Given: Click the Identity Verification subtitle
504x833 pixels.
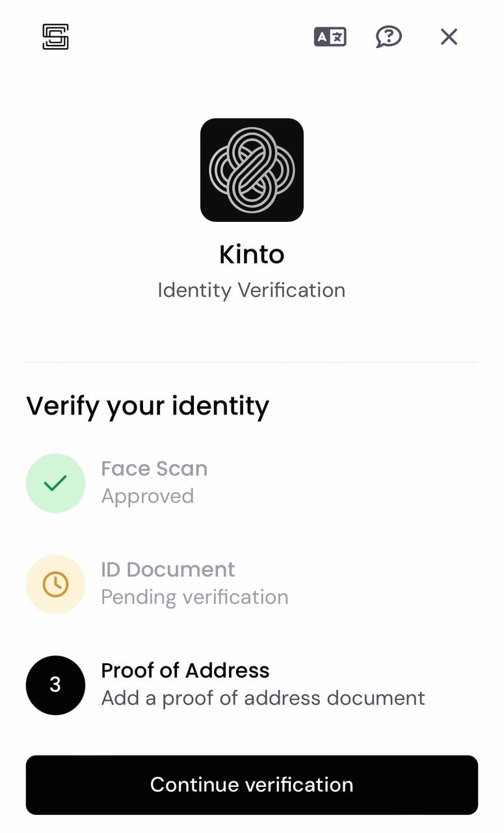Looking at the screenshot, I should click(x=252, y=290).
